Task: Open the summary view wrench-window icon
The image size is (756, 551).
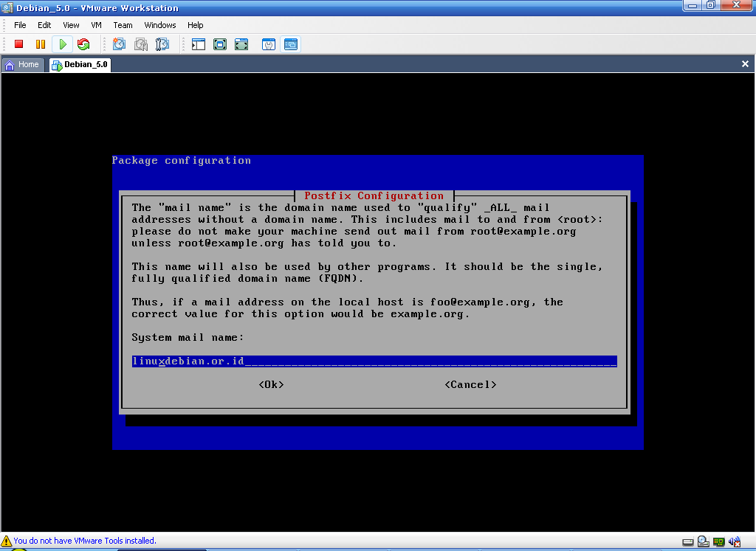Action: 269,44
